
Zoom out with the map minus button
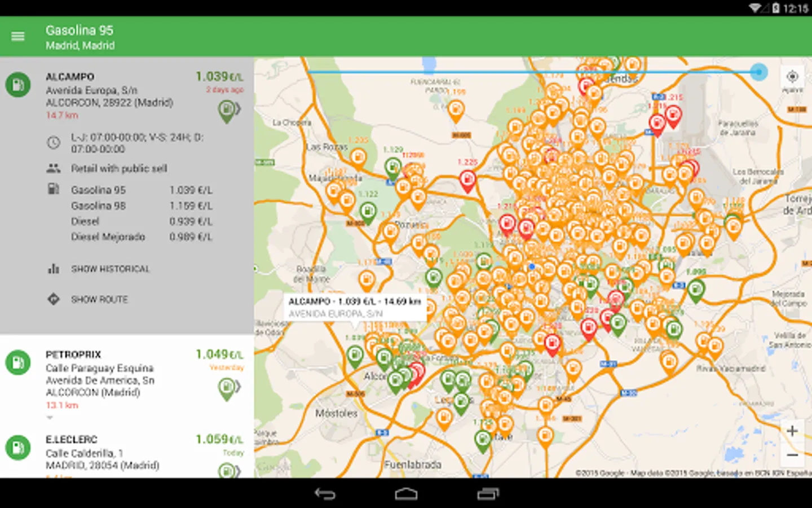click(792, 455)
